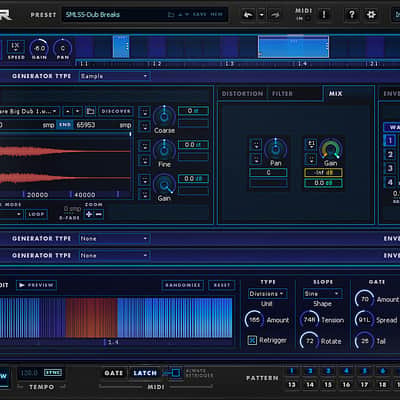Click lower modulation icon beside Fine knob
Image resolution: width=400 pixels, height=400 pixels.
(144, 160)
